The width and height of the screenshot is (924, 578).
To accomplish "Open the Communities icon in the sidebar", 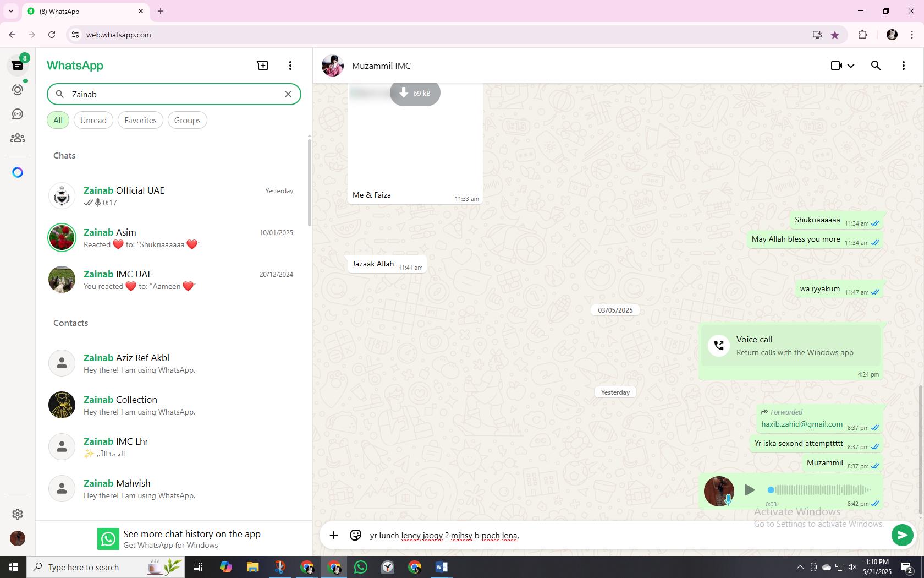I will pos(18,138).
